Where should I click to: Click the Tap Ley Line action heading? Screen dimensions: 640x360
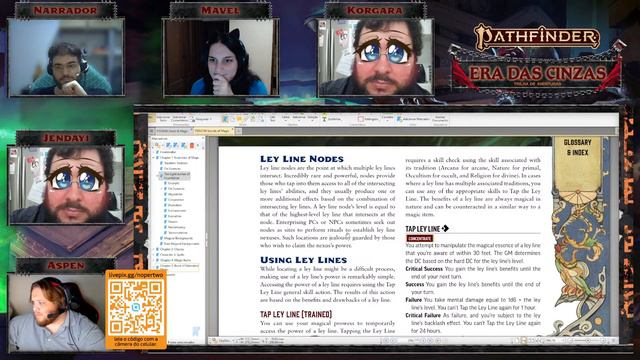click(x=427, y=229)
